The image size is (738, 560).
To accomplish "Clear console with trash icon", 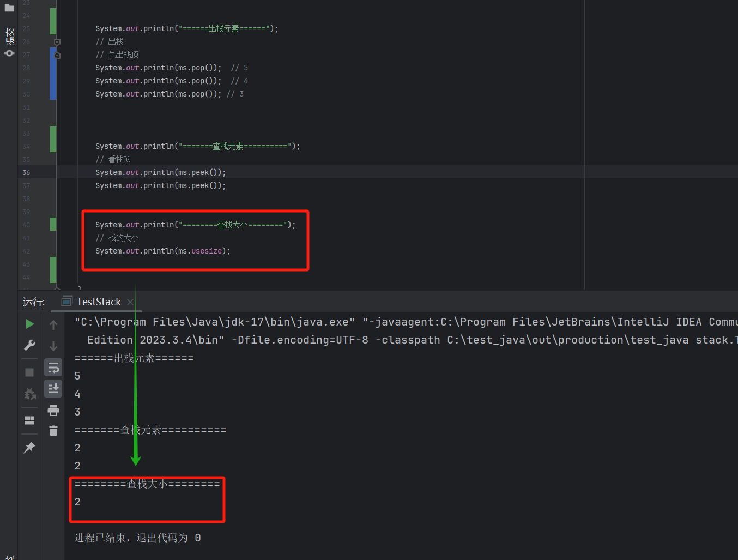I will point(53,431).
